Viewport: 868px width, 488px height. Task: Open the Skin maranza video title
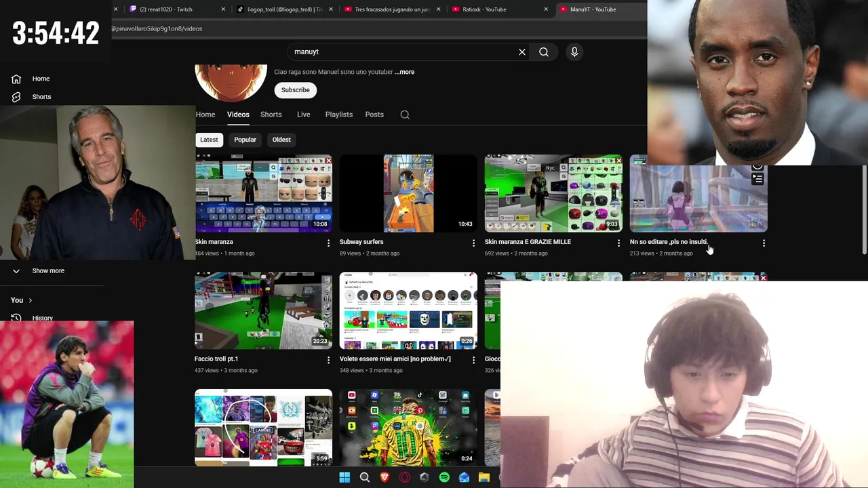(x=214, y=242)
